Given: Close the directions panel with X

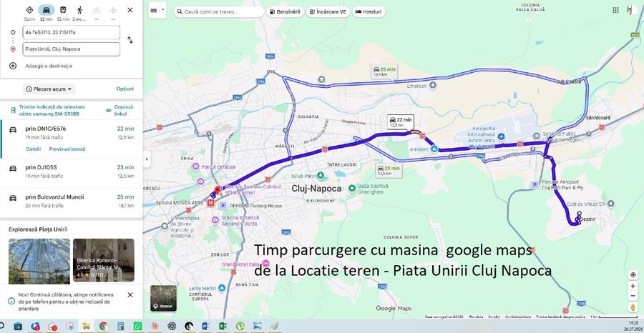Looking at the screenshot, I should pyautogui.click(x=130, y=10).
